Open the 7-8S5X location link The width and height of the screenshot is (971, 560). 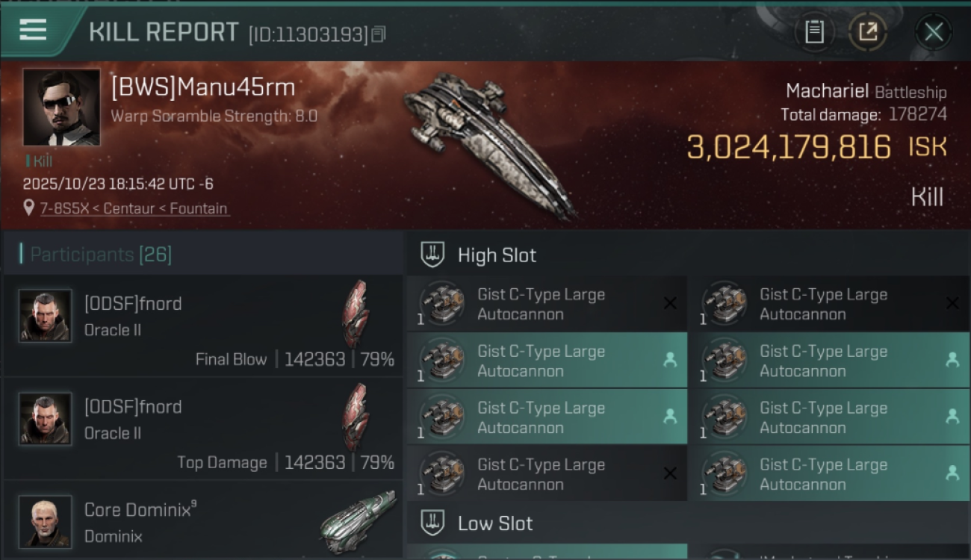(x=134, y=208)
